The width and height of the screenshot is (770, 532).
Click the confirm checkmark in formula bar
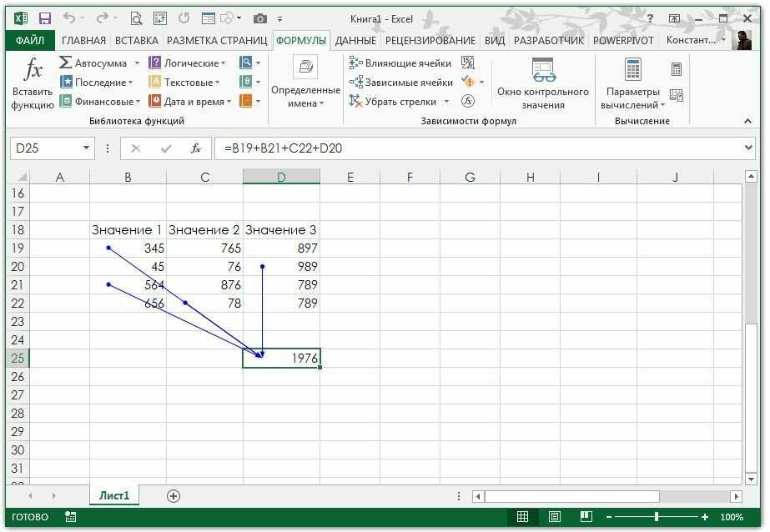click(166, 148)
